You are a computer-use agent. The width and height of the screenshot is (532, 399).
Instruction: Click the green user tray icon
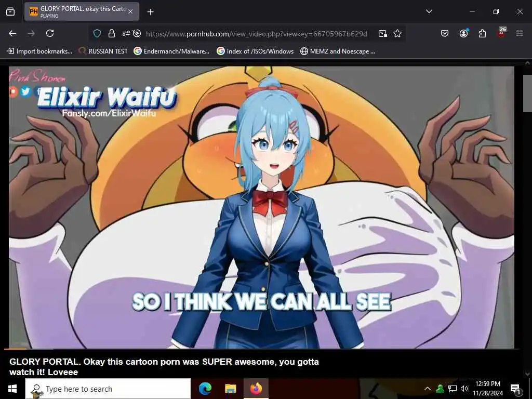(440, 389)
